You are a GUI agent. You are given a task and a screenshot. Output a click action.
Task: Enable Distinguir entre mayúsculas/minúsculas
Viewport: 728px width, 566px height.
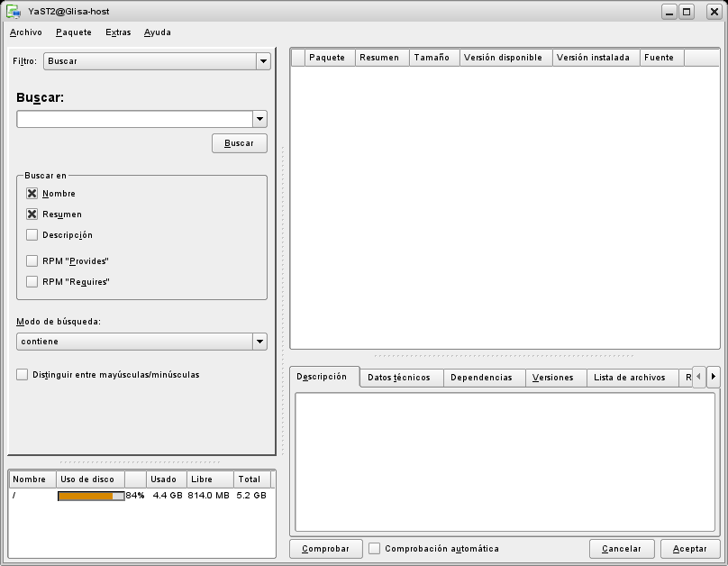23,375
